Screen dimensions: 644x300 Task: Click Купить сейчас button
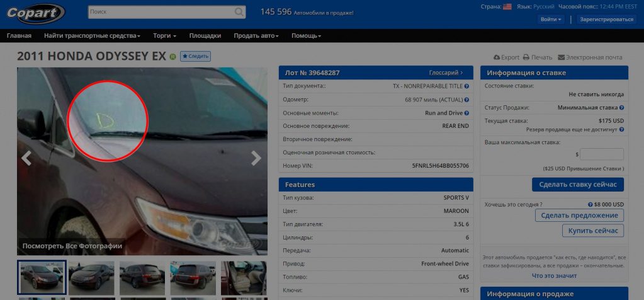tap(593, 231)
